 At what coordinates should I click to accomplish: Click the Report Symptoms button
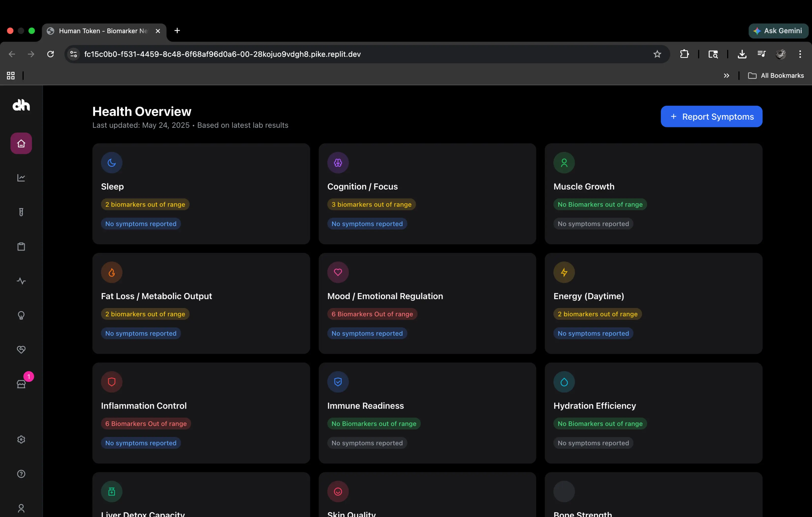711,116
